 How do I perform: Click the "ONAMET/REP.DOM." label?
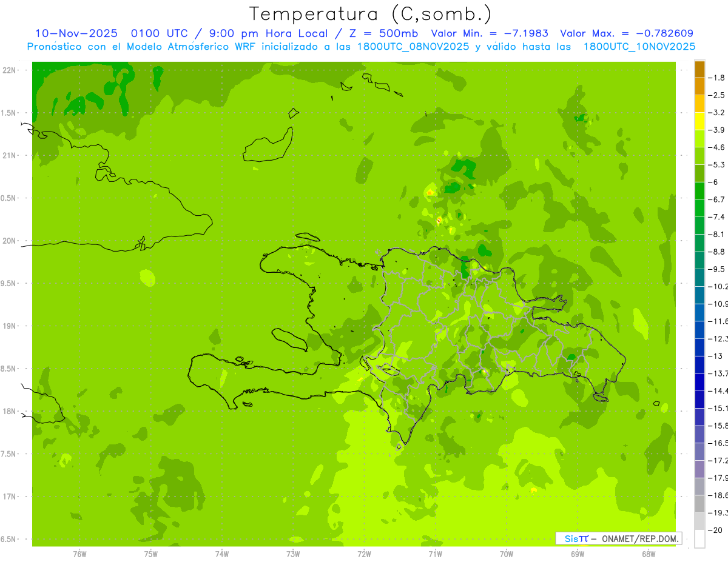pos(639,538)
